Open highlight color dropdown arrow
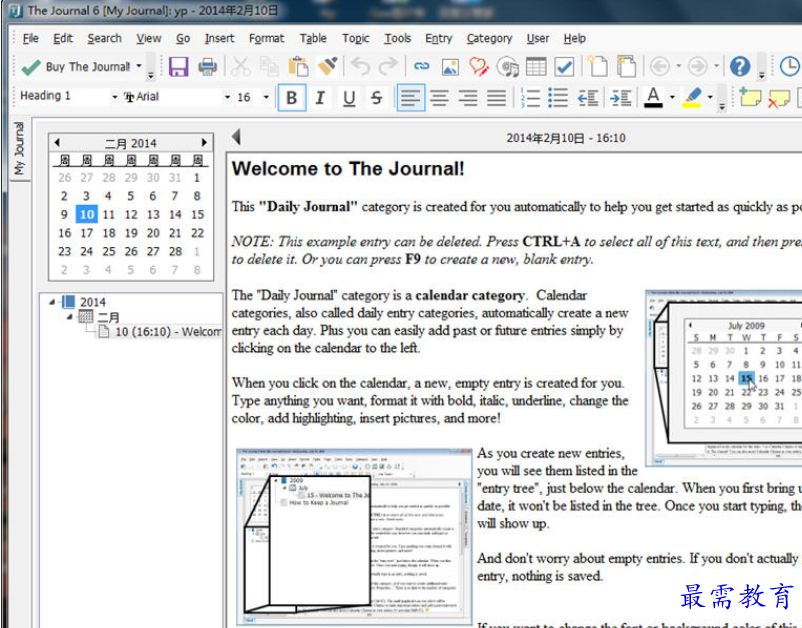 (x=710, y=97)
